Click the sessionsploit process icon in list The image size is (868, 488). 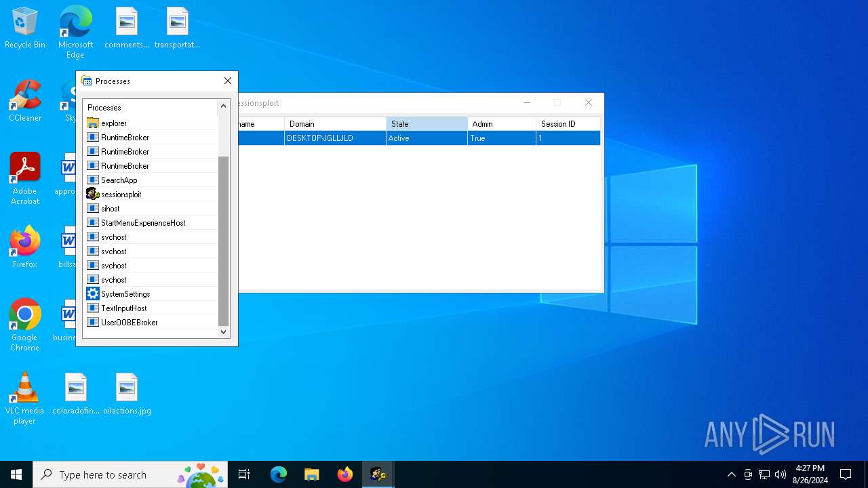pos(93,195)
